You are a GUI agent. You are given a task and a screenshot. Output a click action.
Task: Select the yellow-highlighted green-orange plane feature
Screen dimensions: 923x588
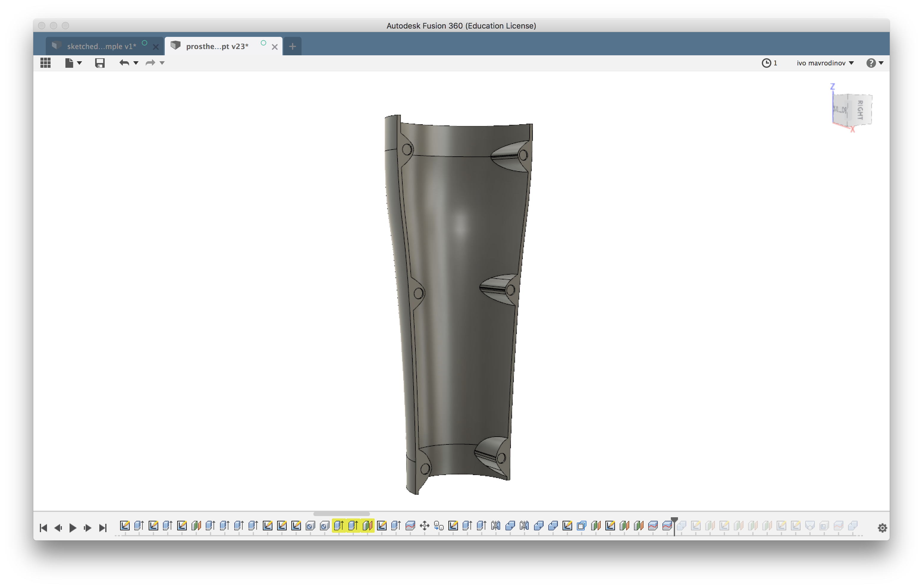coord(368,526)
